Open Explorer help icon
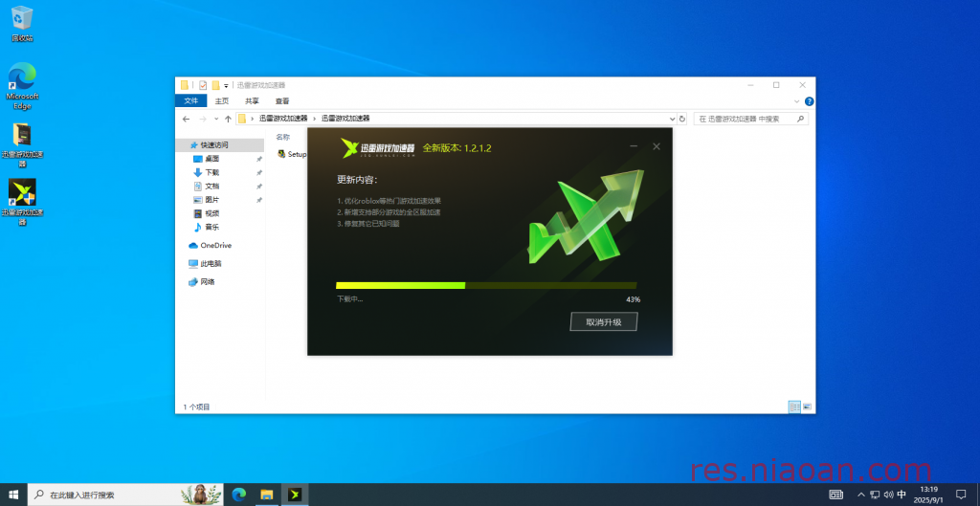Viewport: 980px width, 506px height. click(809, 101)
